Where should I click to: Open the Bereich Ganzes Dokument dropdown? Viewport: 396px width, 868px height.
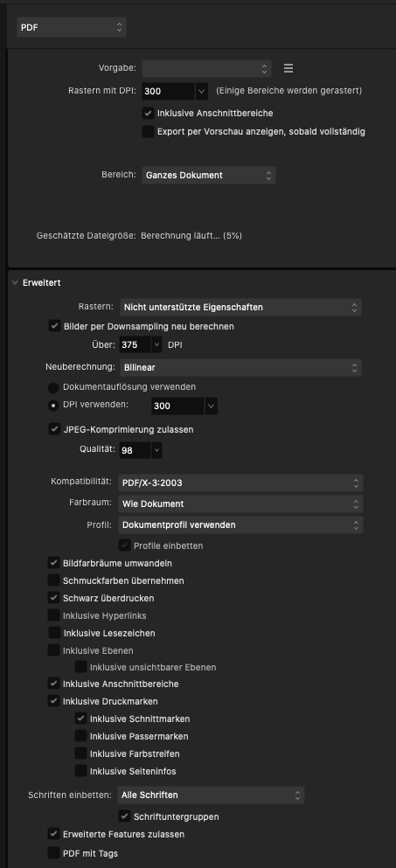coord(209,176)
